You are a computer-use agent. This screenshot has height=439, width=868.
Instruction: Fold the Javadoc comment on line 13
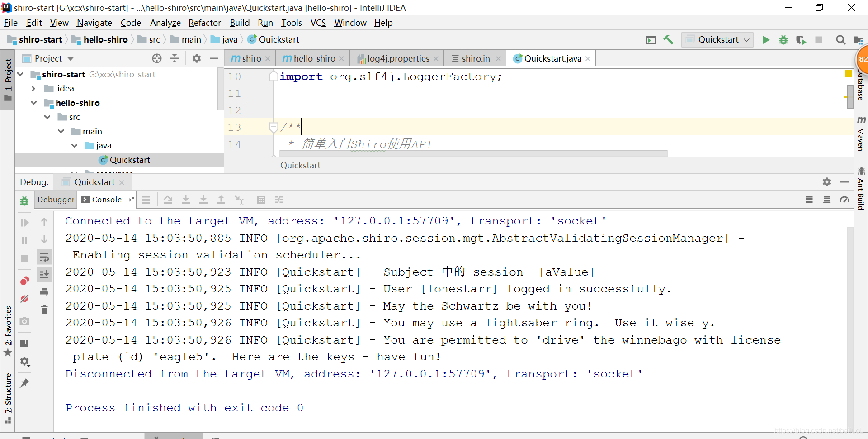point(273,127)
